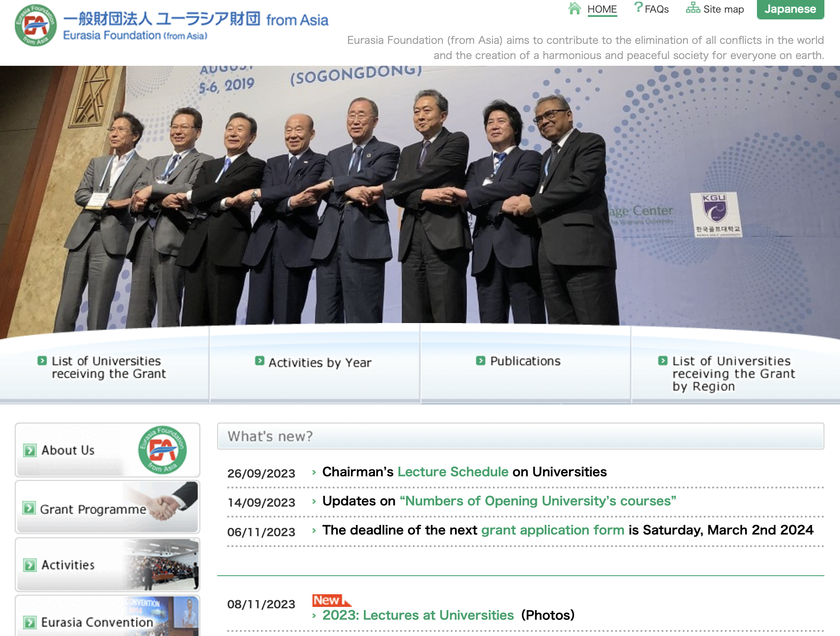Follow the 2023: Lectures at Universities link
The height and width of the screenshot is (636, 840).
[x=418, y=615]
